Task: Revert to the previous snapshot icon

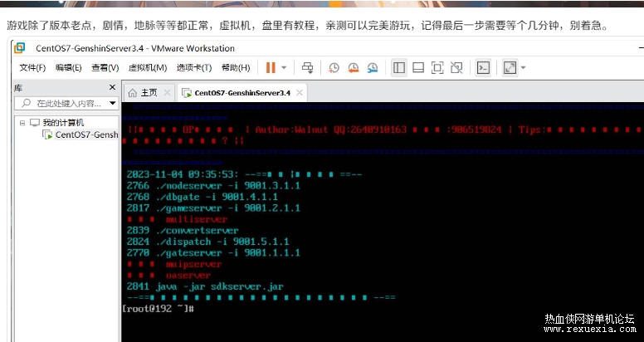Action: click(353, 67)
